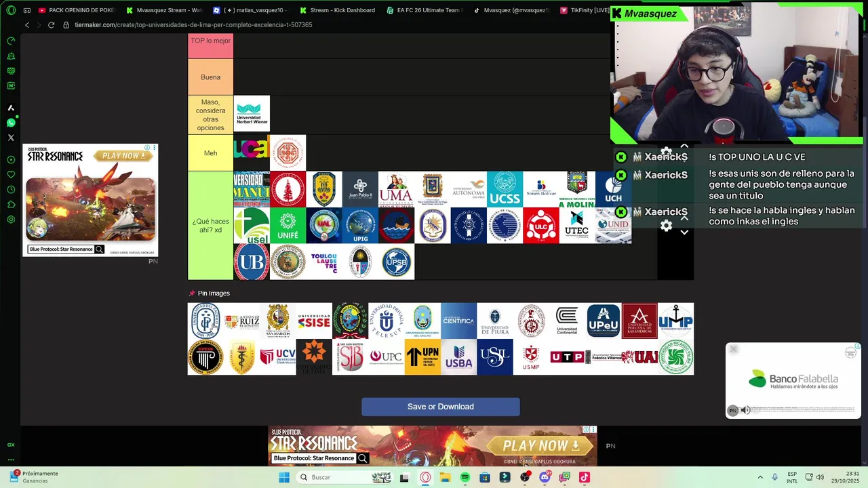Image resolution: width=868 pixels, height=488 pixels.
Task: Open Spotify from the taskbar
Action: 465,477
